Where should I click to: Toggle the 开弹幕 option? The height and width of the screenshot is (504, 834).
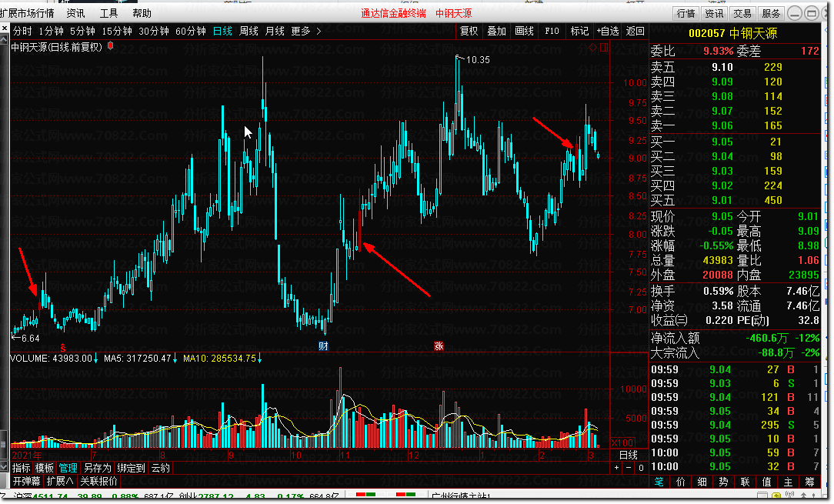[27, 481]
